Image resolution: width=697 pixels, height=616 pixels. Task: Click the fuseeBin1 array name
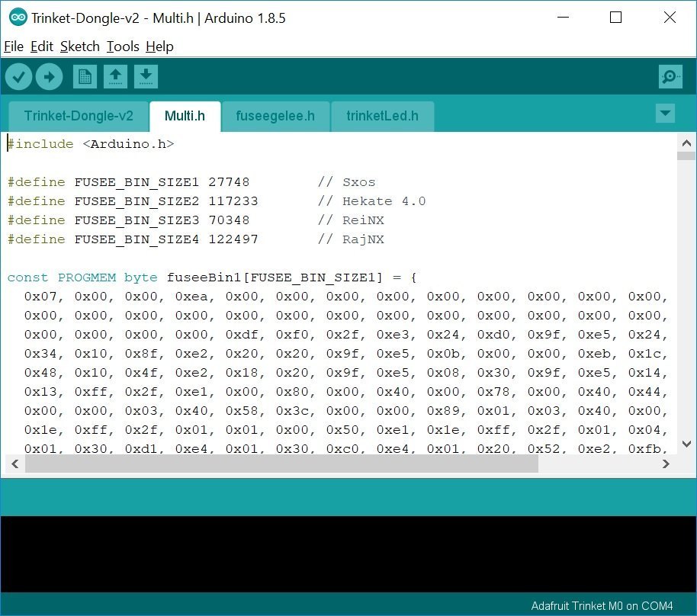204,278
